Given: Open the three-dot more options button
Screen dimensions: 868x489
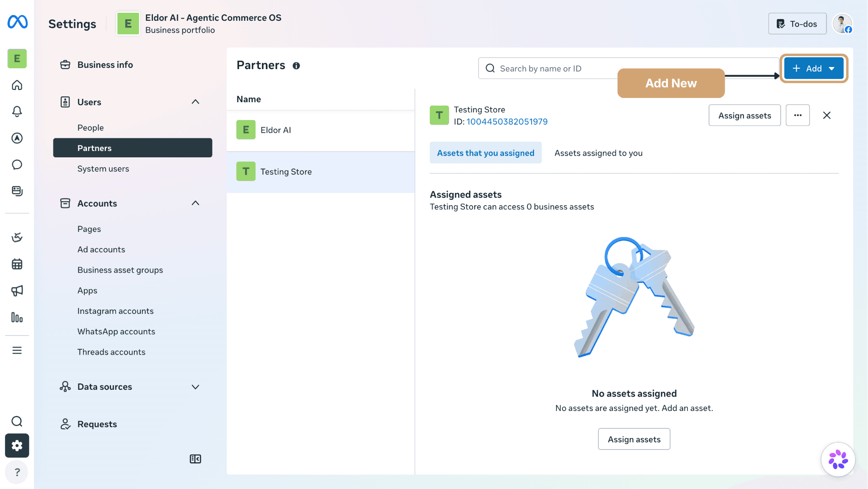Looking at the screenshot, I should (798, 115).
